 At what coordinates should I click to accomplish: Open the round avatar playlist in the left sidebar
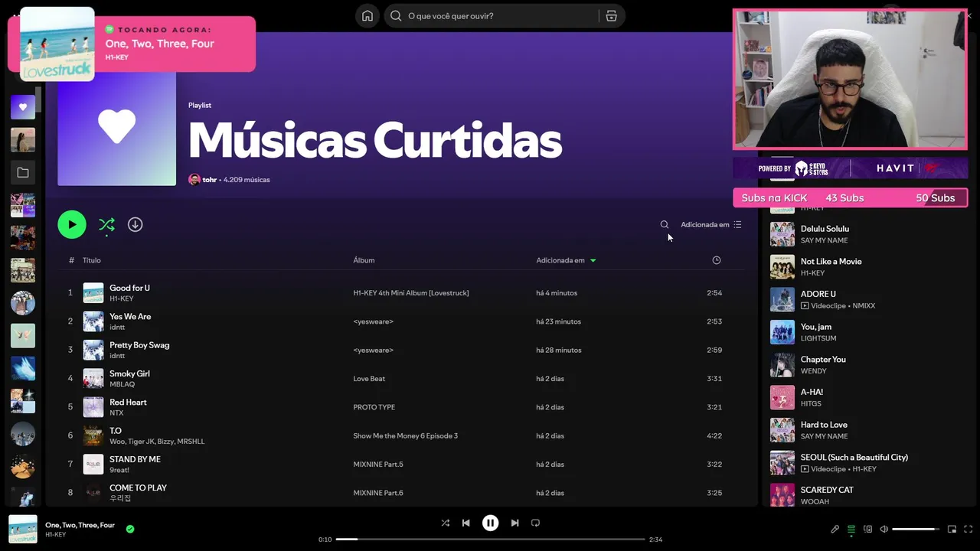[23, 303]
